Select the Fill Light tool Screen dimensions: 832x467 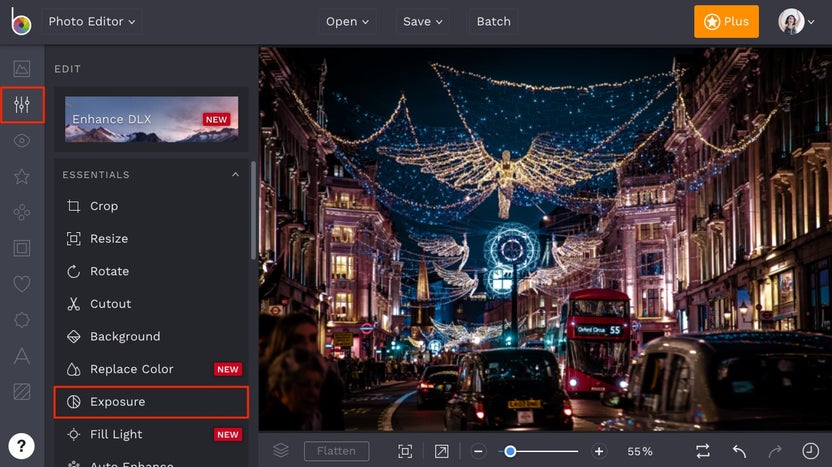click(x=151, y=435)
